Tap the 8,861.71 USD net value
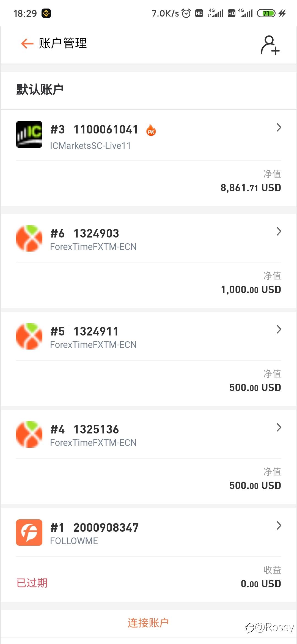This screenshot has height=644, width=297. (251, 188)
